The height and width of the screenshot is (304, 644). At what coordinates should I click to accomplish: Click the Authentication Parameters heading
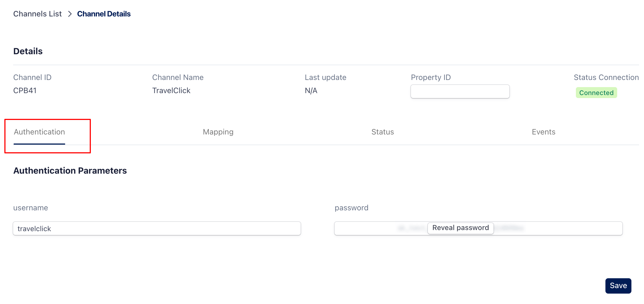[70, 171]
